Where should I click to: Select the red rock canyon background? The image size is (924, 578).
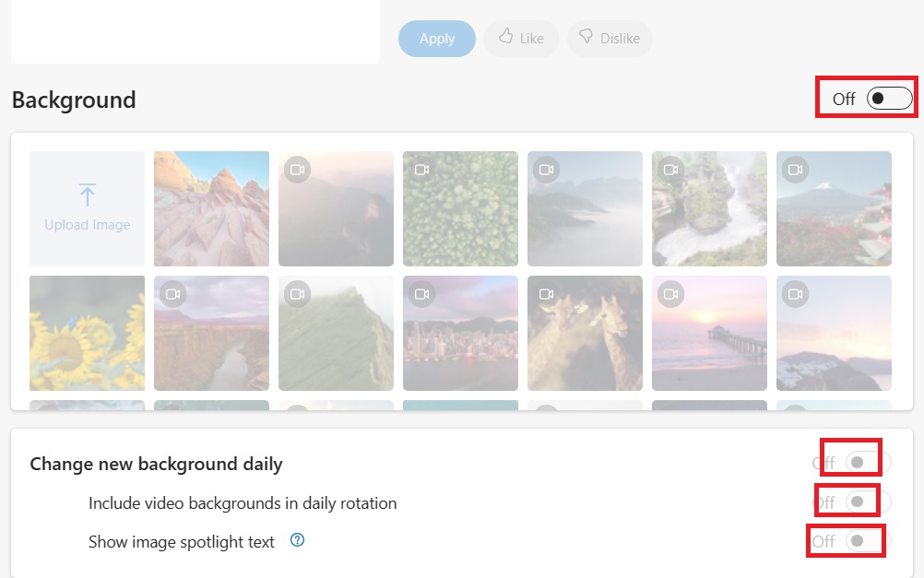[211, 208]
